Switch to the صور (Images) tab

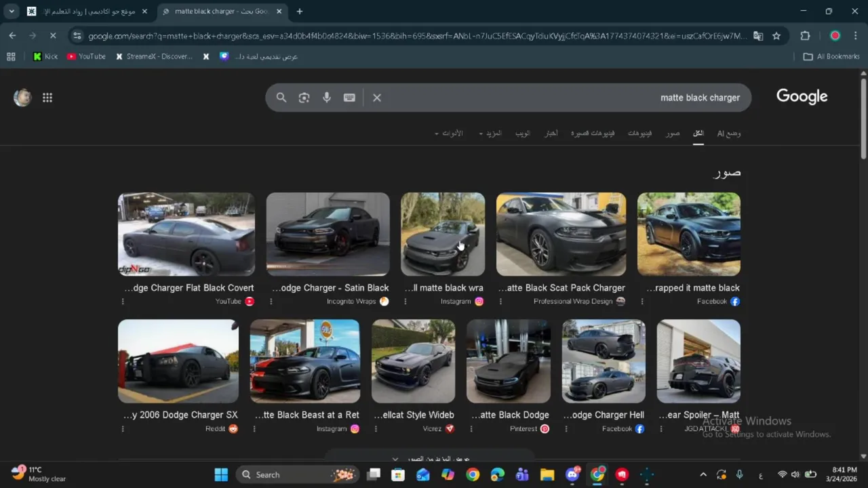click(672, 134)
